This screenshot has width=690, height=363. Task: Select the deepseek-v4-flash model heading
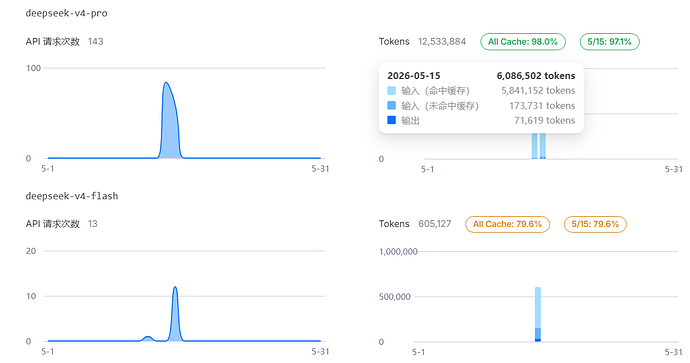coord(72,196)
